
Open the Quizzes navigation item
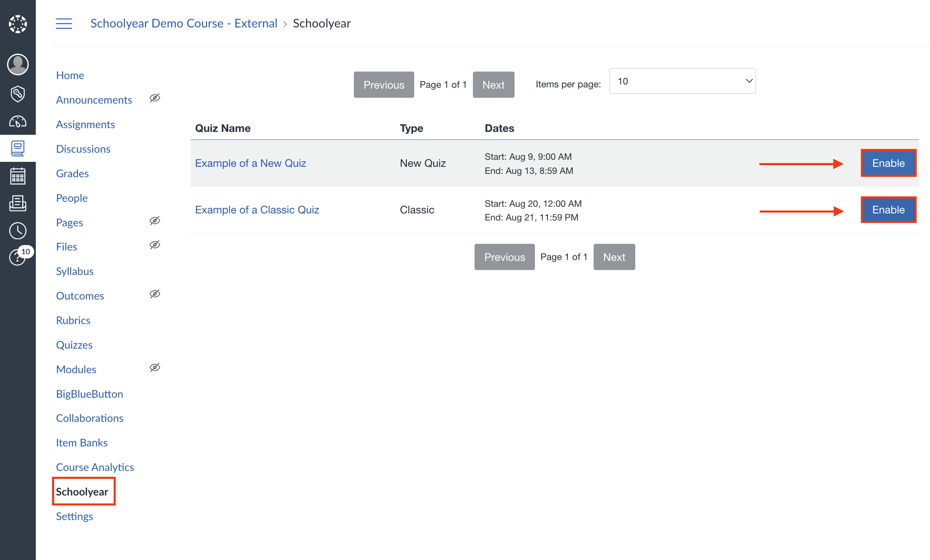[74, 345]
